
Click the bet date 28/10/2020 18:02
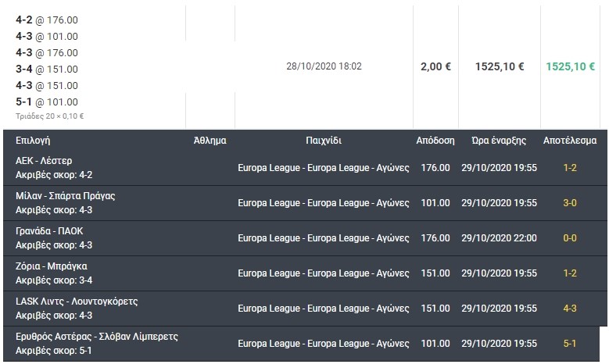coord(324,66)
